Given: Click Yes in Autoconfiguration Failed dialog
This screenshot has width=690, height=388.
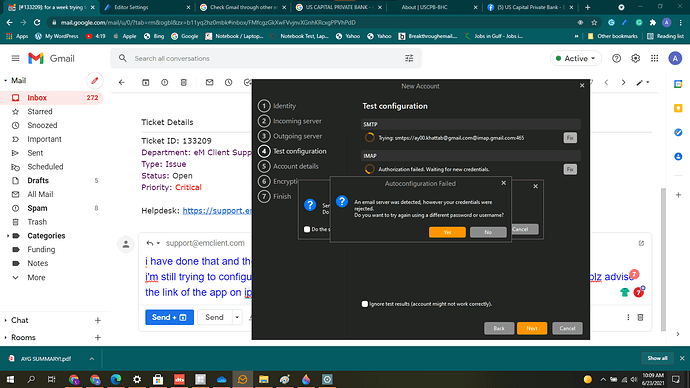Looking at the screenshot, I should point(447,232).
